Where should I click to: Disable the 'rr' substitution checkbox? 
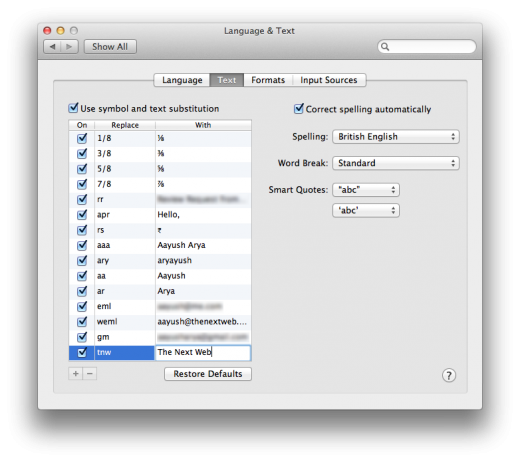coord(82,199)
